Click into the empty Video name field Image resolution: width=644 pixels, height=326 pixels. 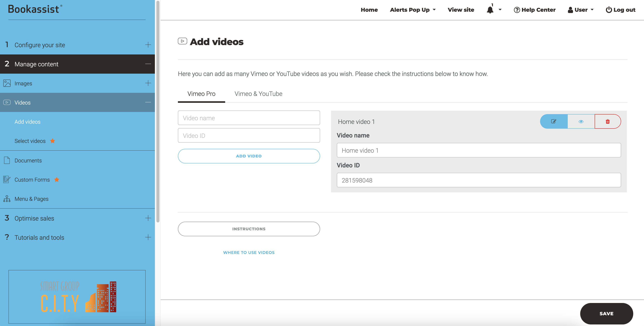(248, 118)
